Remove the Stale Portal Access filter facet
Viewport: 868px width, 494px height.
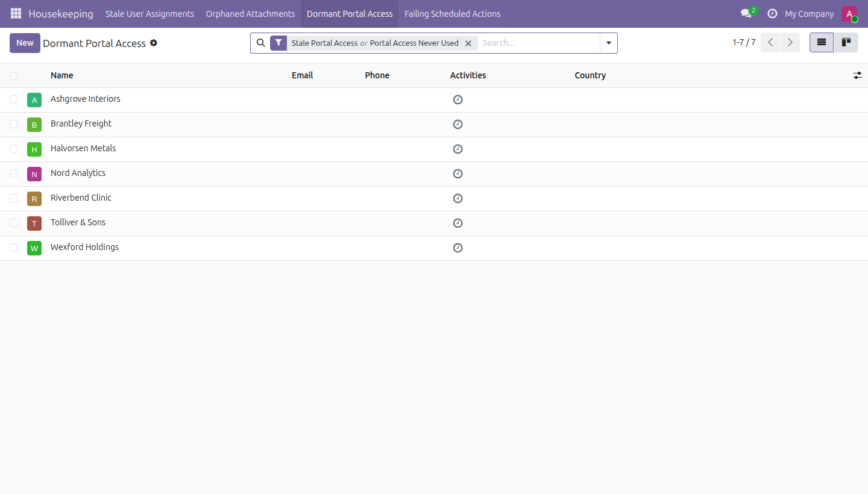(468, 43)
